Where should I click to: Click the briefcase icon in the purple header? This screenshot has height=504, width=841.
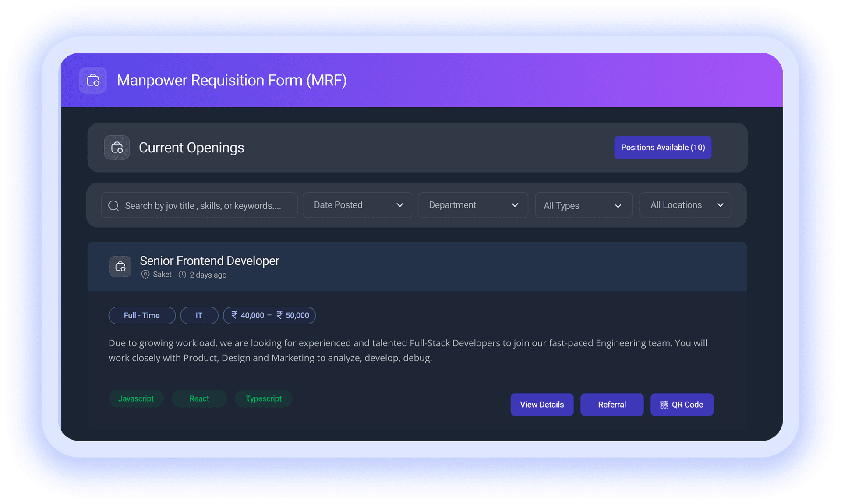click(x=93, y=80)
